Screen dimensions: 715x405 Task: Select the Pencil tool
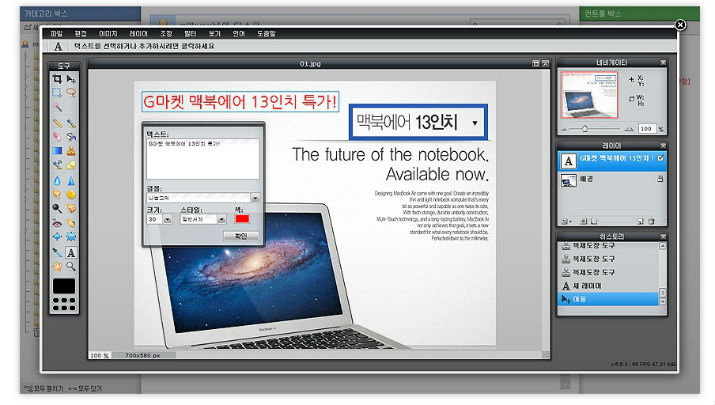click(57, 123)
